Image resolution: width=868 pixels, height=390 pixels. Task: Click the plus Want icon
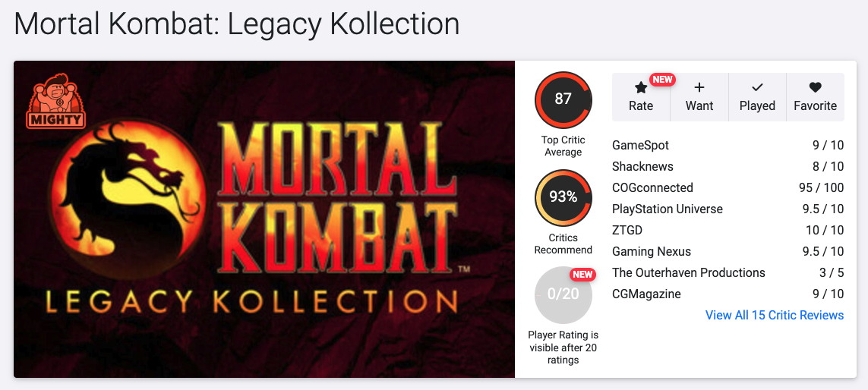699,88
